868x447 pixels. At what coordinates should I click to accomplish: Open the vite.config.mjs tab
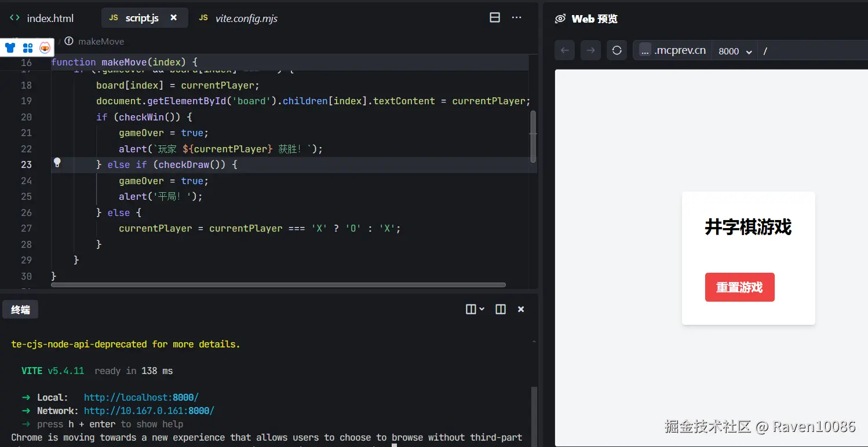(x=238, y=19)
